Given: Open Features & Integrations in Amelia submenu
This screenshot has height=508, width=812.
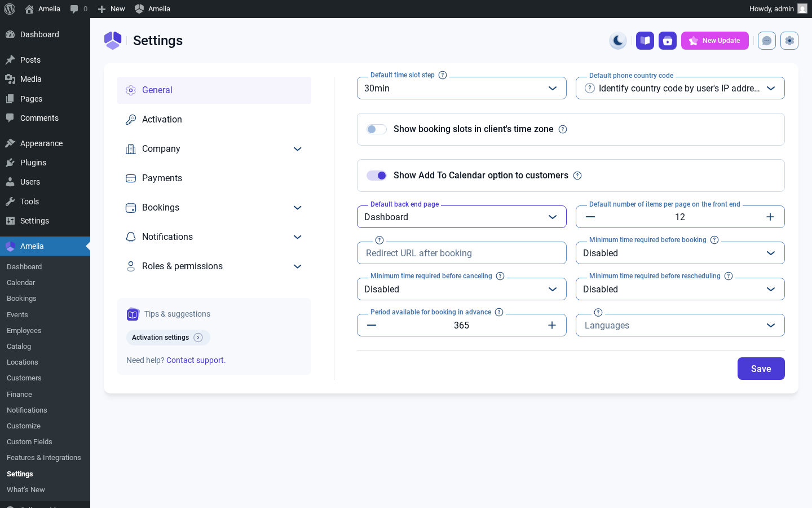Looking at the screenshot, I should click(x=45, y=457).
